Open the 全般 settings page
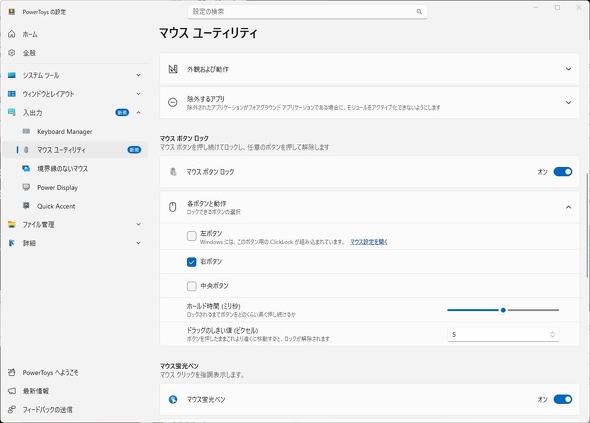This screenshot has width=590, height=423. (x=75, y=53)
